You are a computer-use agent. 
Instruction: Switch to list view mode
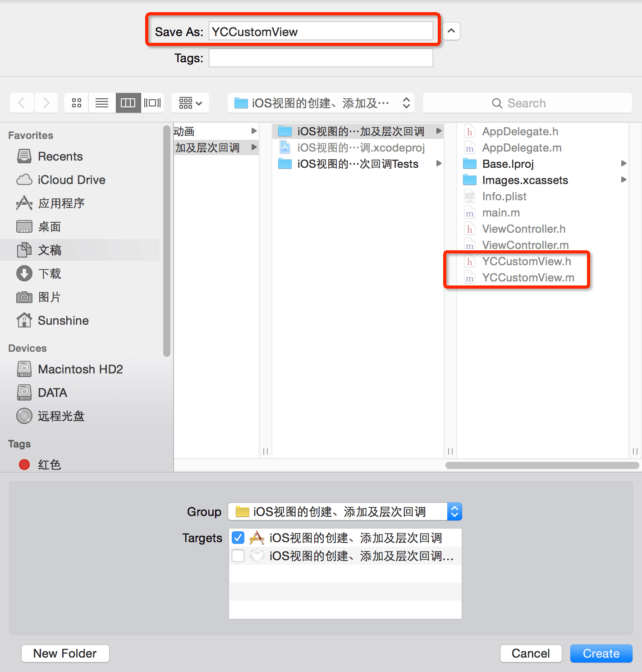tap(102, 103)
